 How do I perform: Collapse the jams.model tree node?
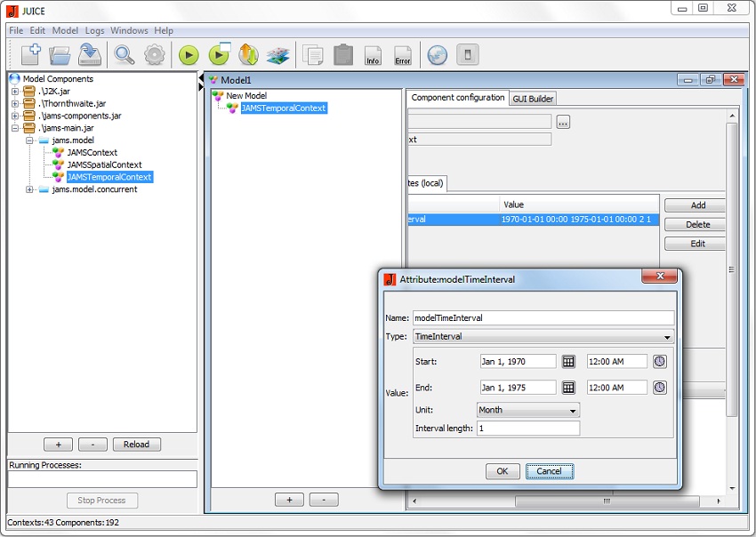(x=30, y=140)
